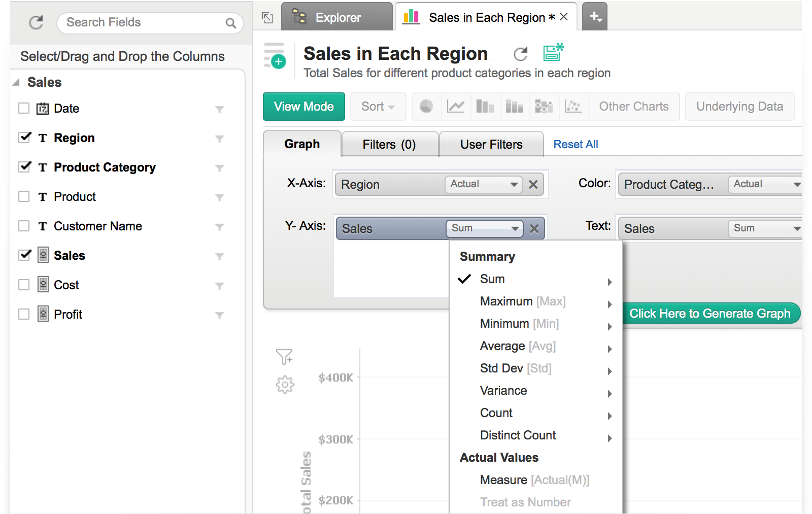Switch to the Filters (0) tab
Screen dimensions: 812x514
coord(389,145)
